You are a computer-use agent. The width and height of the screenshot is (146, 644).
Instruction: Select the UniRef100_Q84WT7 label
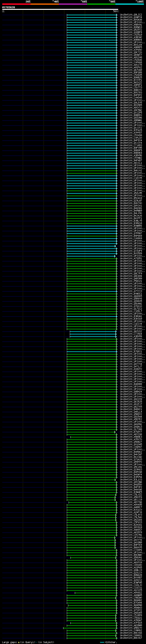coord(131,55)
